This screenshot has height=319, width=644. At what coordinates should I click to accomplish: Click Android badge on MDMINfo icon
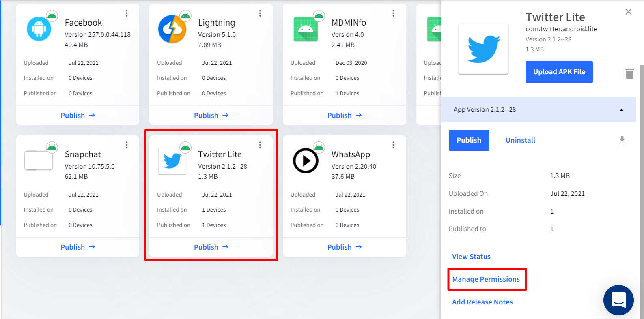[319, 16]
